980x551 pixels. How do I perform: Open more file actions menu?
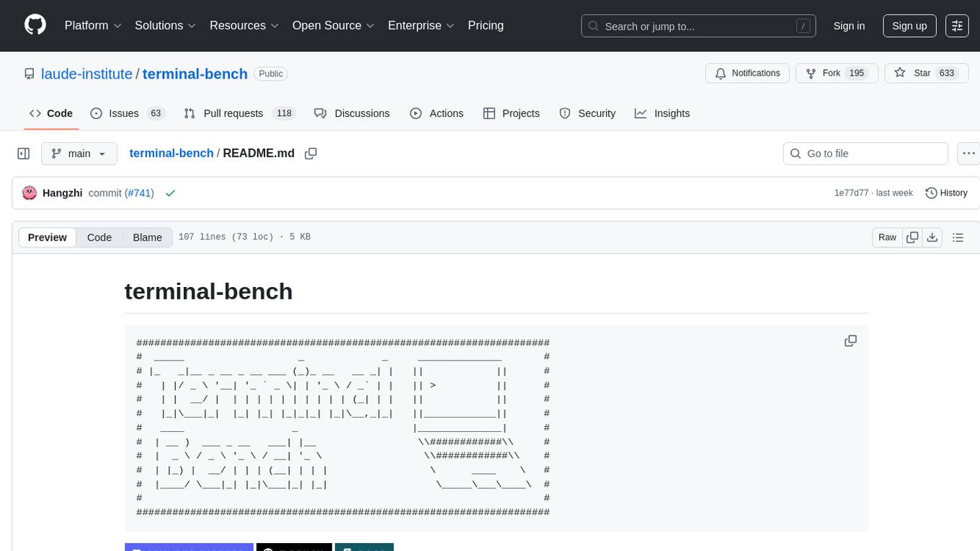click(968, 154)
